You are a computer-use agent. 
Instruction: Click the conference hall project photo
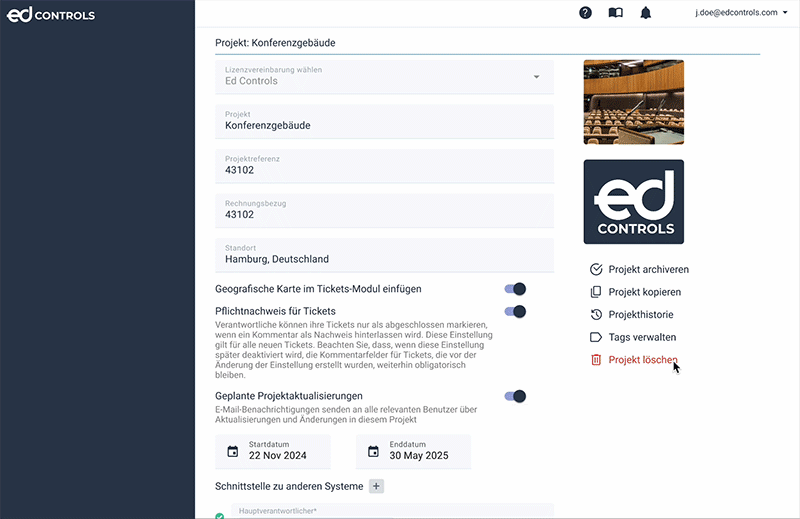pos(633,102)
